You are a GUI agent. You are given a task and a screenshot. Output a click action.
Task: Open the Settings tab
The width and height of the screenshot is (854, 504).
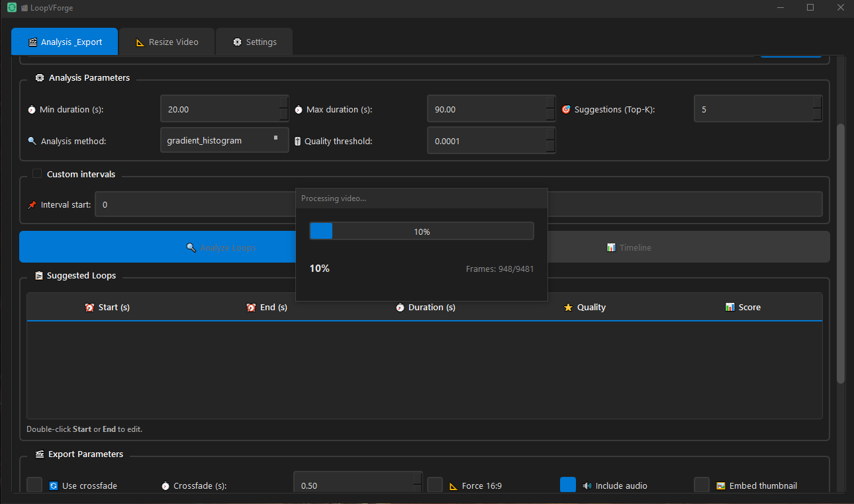[254, 42]
